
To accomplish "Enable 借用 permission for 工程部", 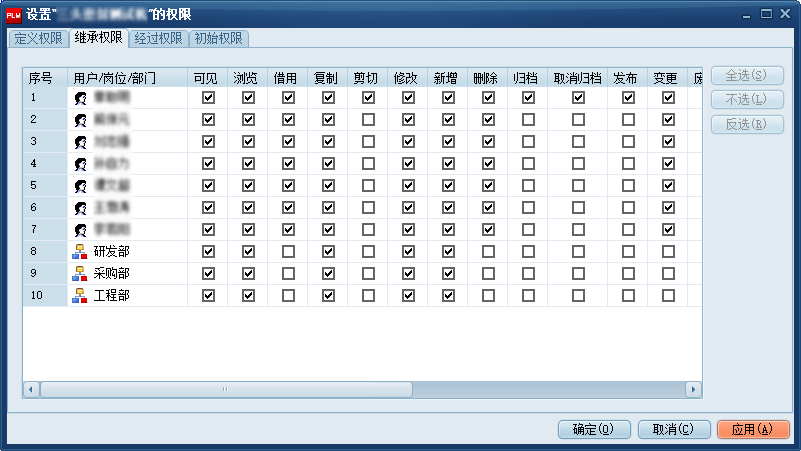I will 288,296.
